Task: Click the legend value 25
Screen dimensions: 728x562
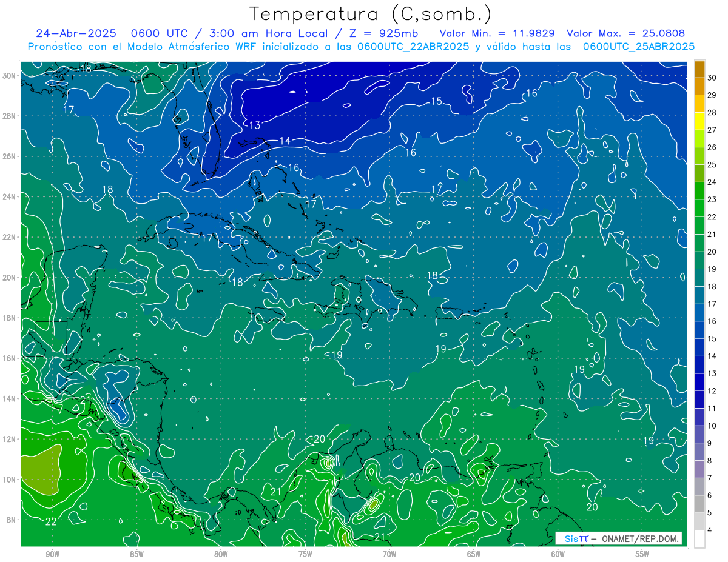Action: pos(712,165)
